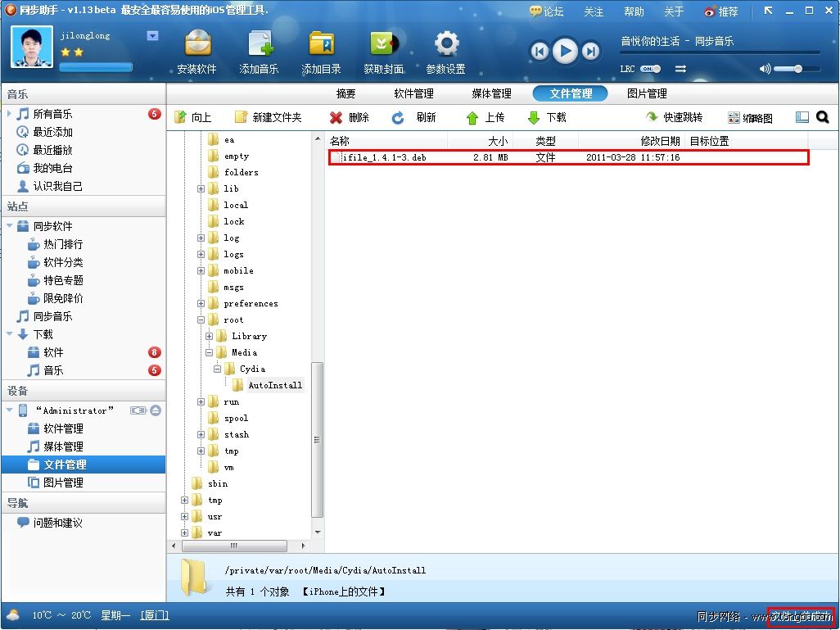Screen dimensions: 840x630
Task: Expand the Library folder node
Action: click(209, 336)
